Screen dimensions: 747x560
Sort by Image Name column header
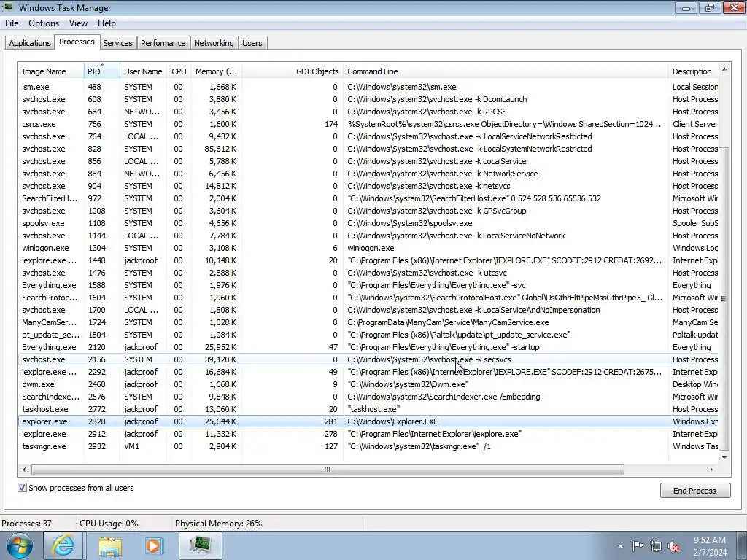tap(51, 71)
